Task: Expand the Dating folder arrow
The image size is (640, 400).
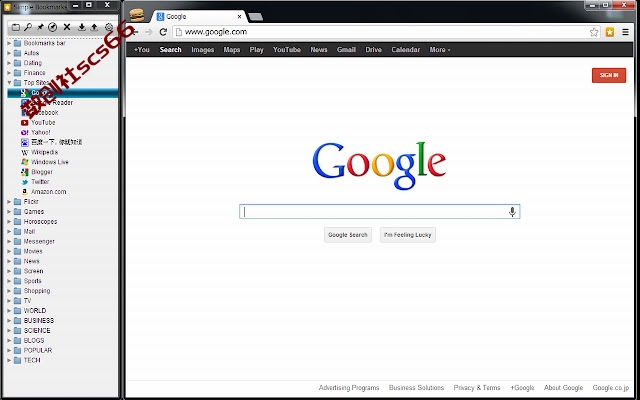Action: (x=9, y=63)
